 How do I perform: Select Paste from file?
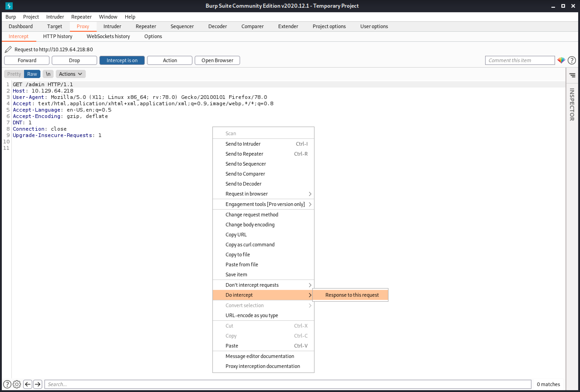tap(263, 265)
